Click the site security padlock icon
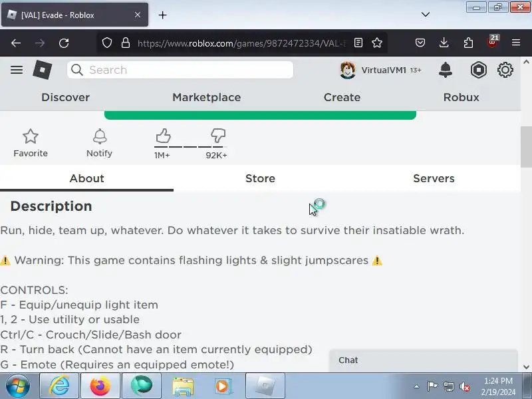This screenshot has width=532, height=399. (126, 43)
